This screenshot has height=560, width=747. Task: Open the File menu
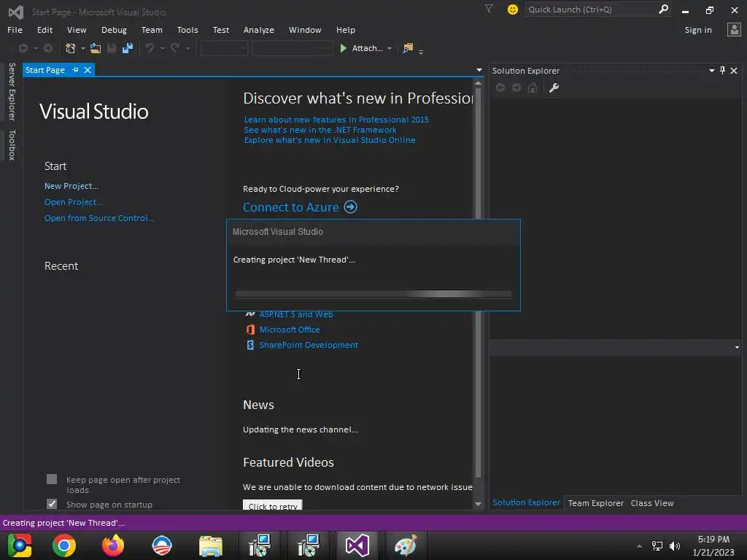coord(15,29)
